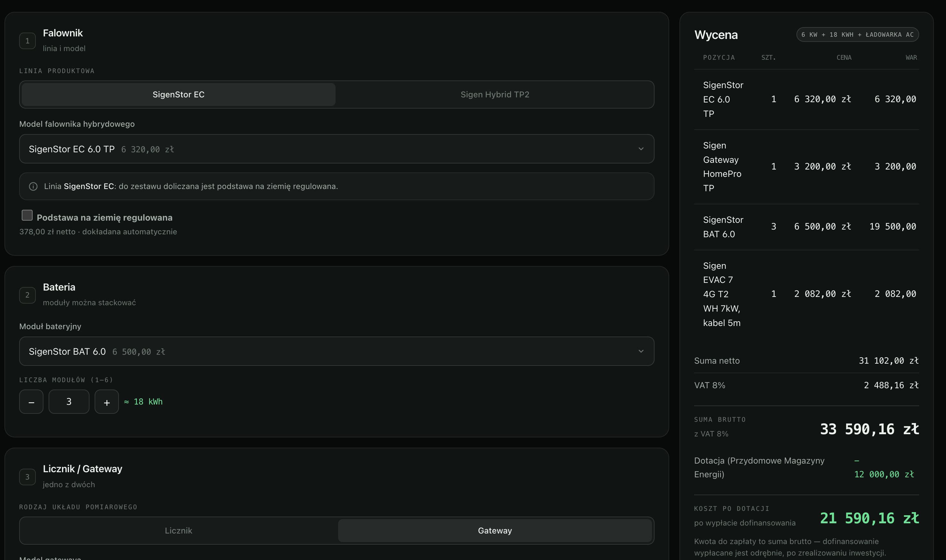Increase battery module count with plus

[x=107, y=402]
